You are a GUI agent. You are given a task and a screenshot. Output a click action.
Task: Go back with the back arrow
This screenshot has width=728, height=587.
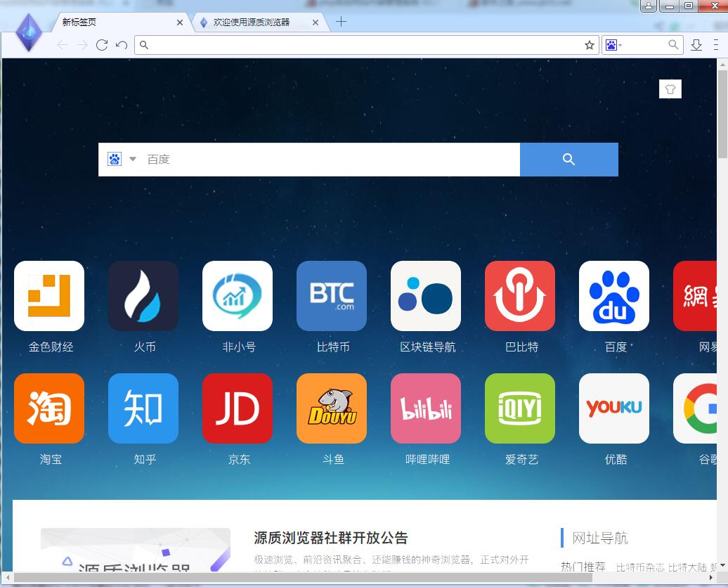(63, 45)
